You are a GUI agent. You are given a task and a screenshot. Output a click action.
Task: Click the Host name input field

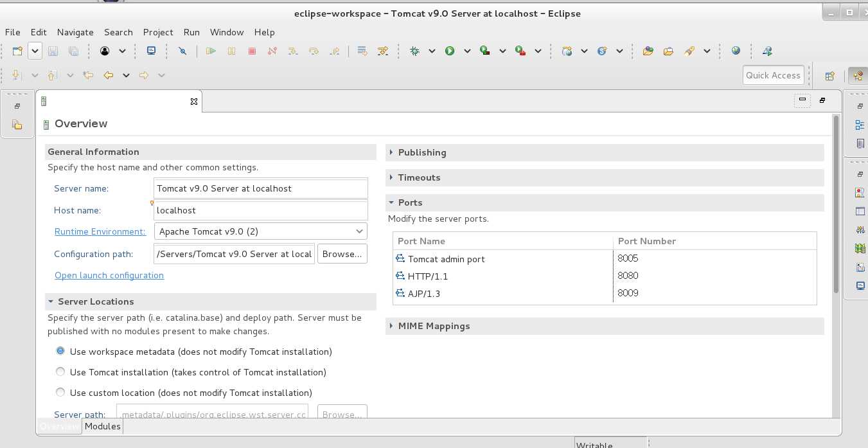pos(261,210)
